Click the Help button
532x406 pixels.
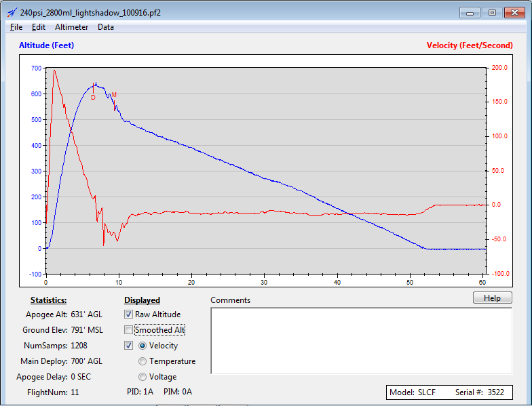(x=493, y=298)
